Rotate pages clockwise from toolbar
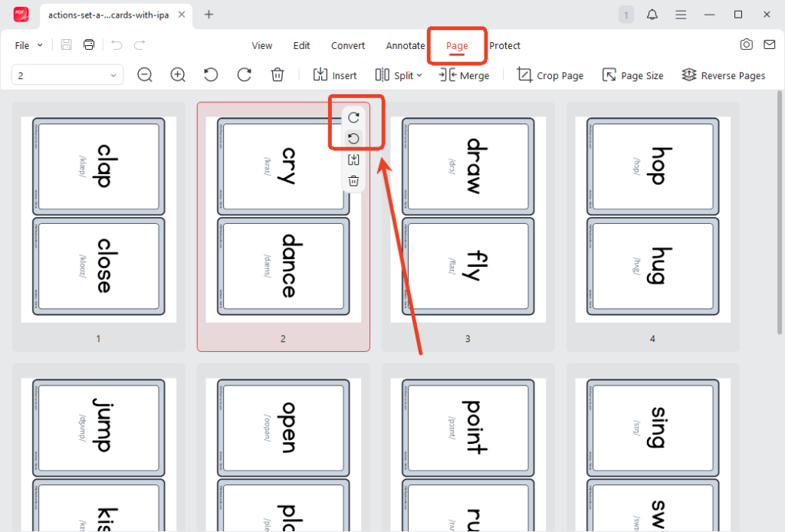The height and width of the screenshot is (532, 785). pyautogui.click(x=244, y=75)
